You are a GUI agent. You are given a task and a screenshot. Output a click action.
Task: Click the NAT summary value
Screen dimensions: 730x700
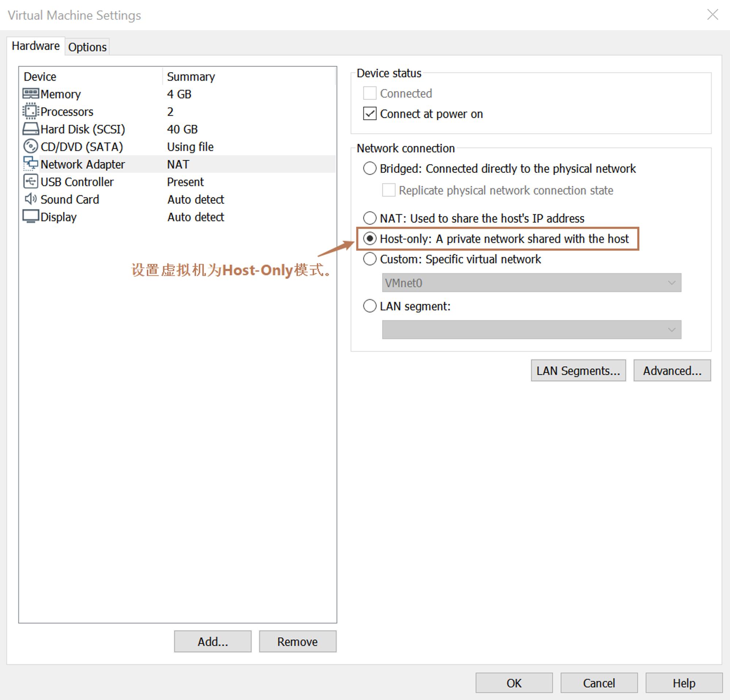pos(178,164)
